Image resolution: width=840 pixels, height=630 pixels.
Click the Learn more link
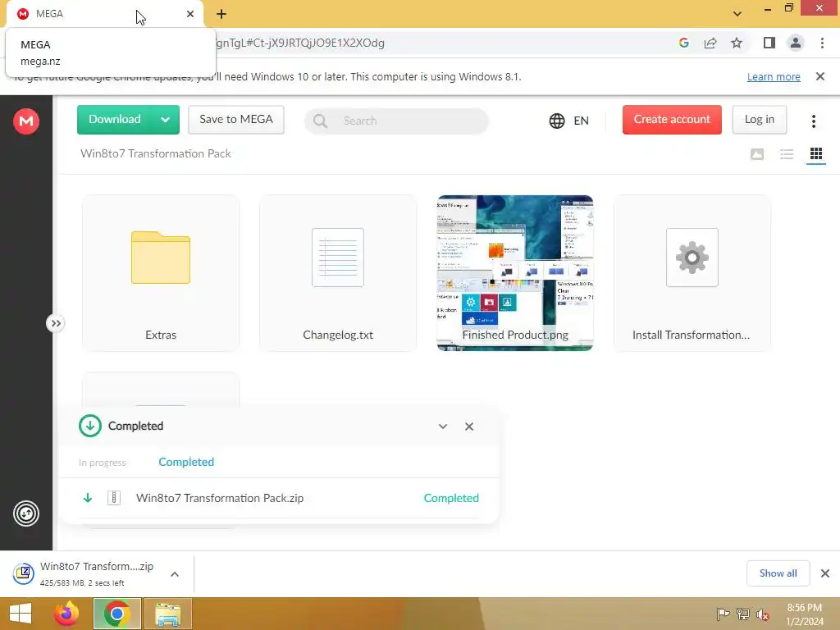[x=774, y=77]
